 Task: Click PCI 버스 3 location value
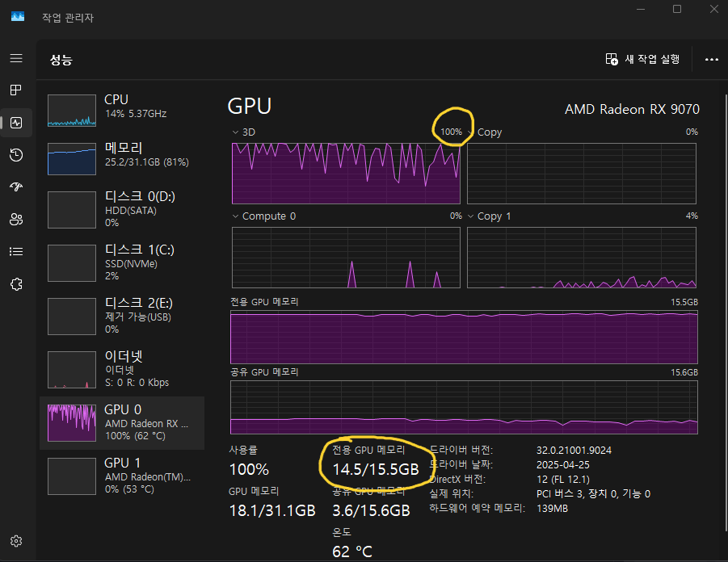click(x=593, y=494)
